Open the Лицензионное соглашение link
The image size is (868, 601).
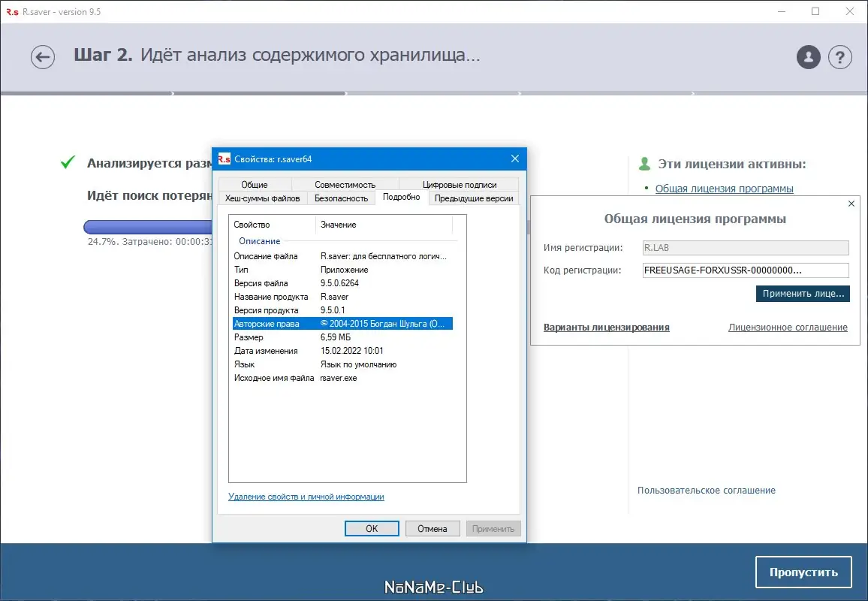click(x=788, y=328)
